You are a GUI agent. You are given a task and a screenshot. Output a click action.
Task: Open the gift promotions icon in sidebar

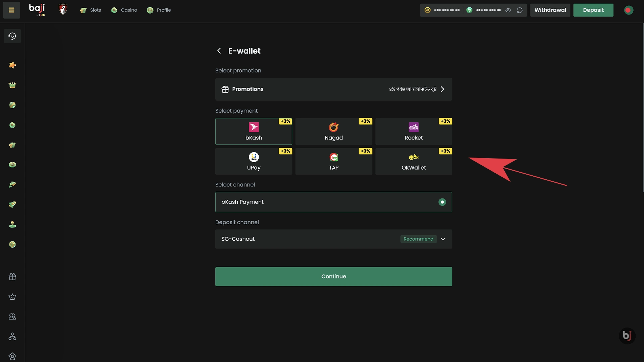12,277
